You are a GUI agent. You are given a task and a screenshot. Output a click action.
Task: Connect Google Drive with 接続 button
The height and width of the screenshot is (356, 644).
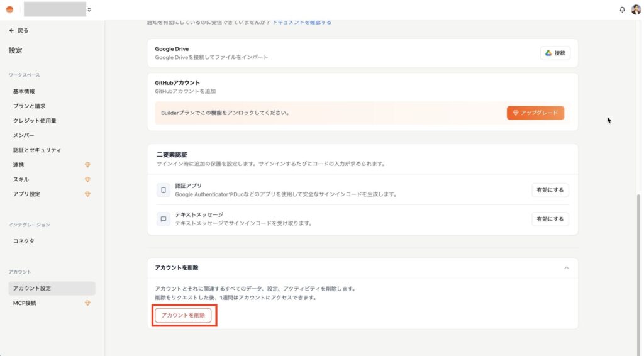[555, 53]
